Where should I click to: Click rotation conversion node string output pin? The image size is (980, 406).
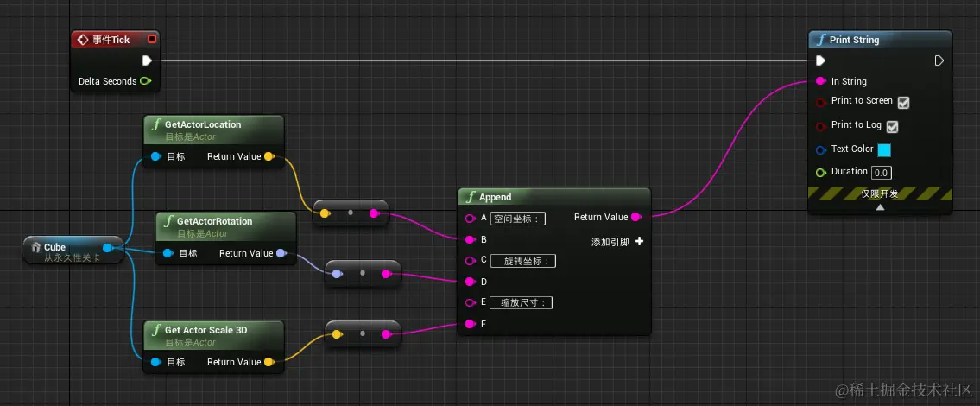pyautogui.click(x=386, y=274)
